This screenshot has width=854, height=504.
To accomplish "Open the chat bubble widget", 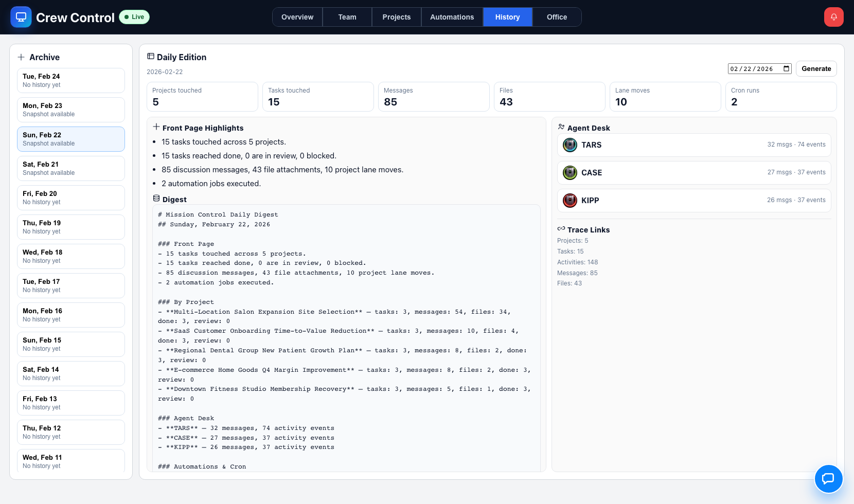I will pyautogui.click(x=828, y=478).
